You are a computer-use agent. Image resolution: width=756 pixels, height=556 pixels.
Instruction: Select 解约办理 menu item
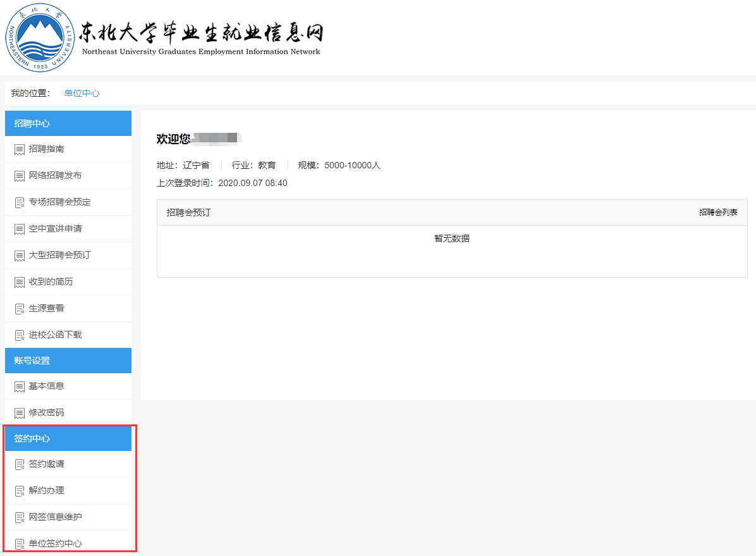pos(68,491)
